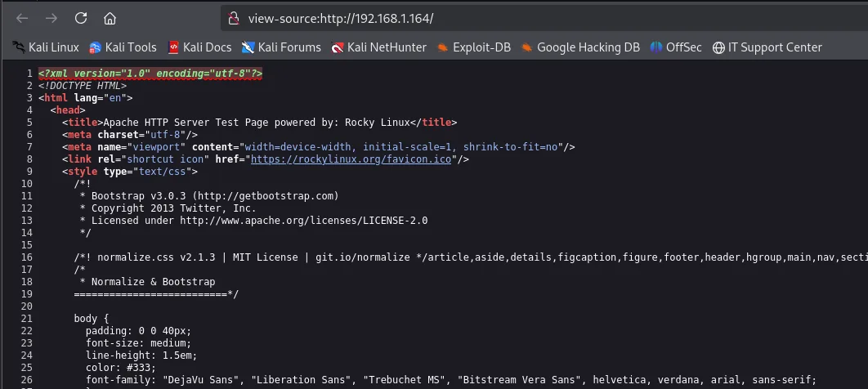The width and height of the screenshot is (868, 389).
Task: Click the xml version declaration on line 1
Action: (x=150, y=73)
